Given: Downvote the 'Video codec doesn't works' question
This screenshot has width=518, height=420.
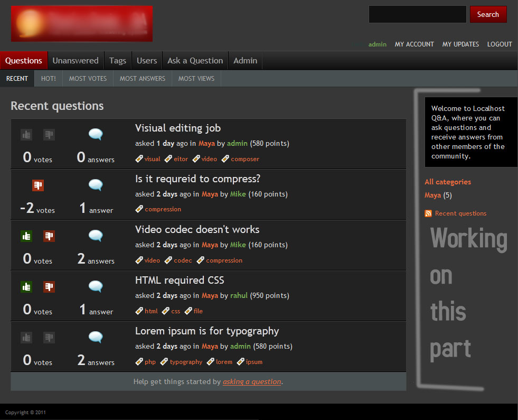Looking at the screenshot, I should [x=49, y=236].
